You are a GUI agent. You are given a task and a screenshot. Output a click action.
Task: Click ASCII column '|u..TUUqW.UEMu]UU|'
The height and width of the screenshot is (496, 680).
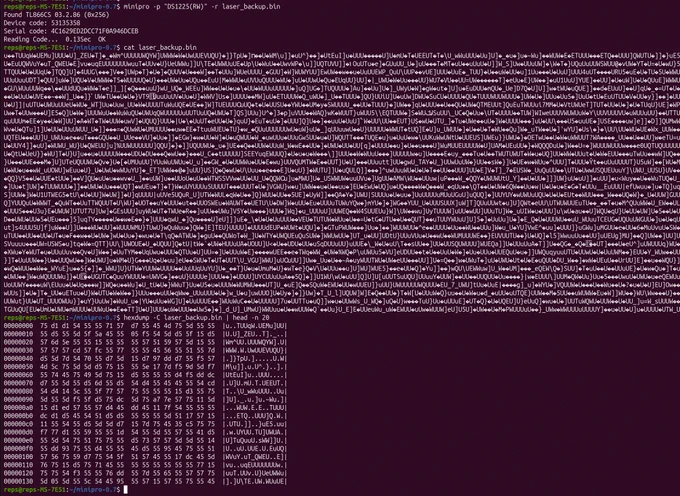click(x=255, y=326)
